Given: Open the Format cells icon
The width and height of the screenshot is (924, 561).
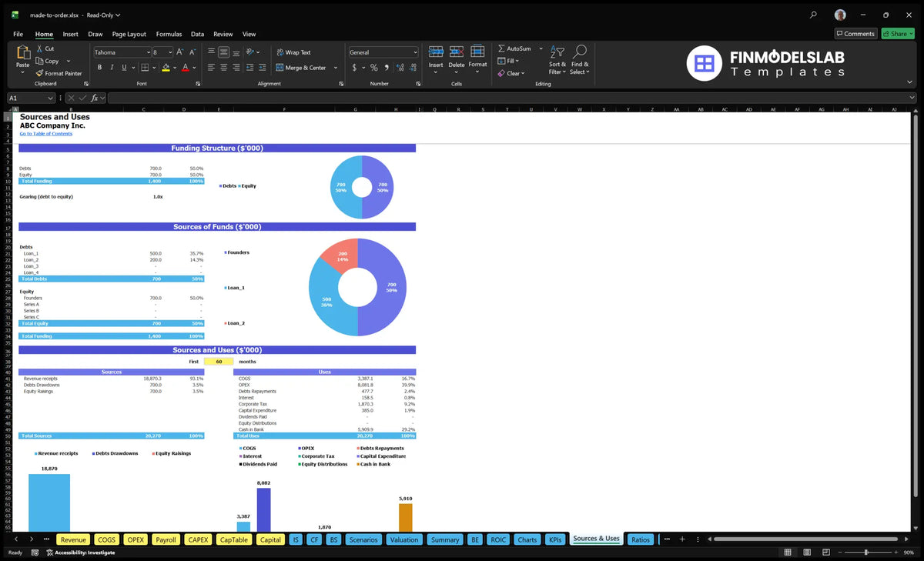Looking at the screenshot, I should coord(477,52).
